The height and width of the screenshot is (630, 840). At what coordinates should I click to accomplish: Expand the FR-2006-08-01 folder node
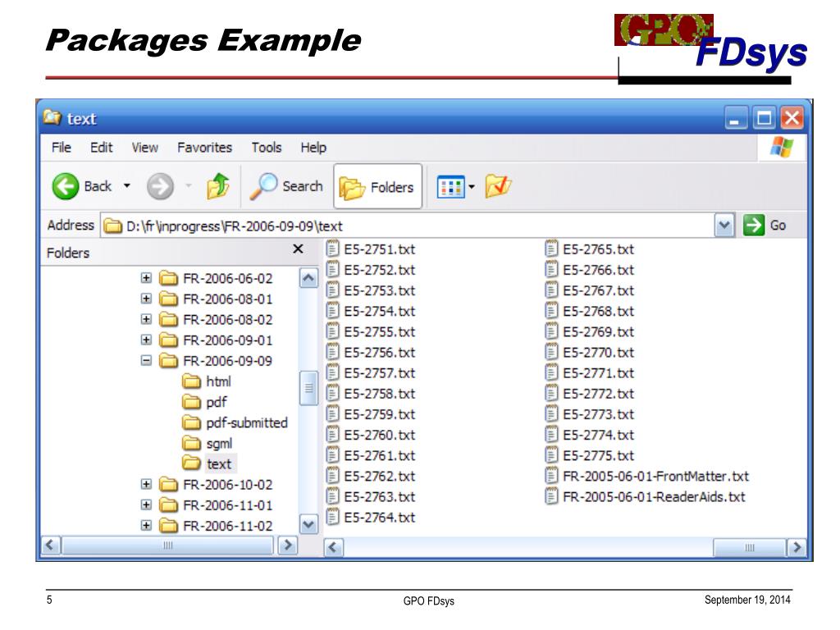tap(146, 299)
